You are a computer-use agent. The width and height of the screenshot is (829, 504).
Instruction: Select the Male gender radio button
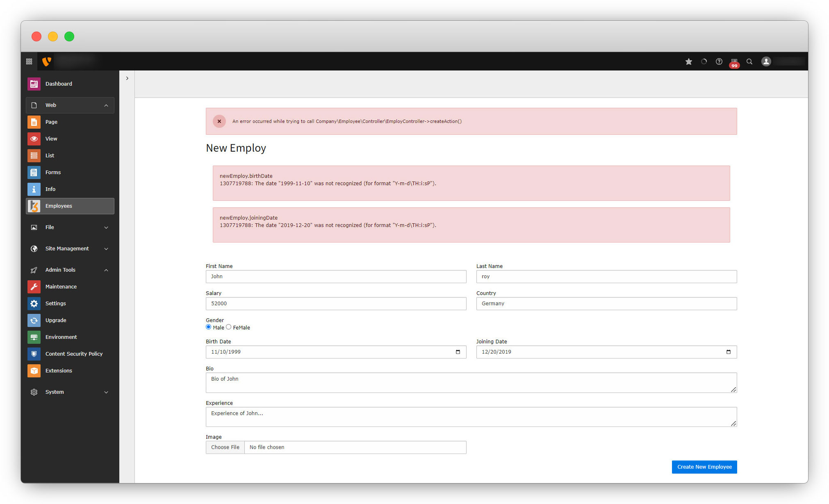point(209,327)
